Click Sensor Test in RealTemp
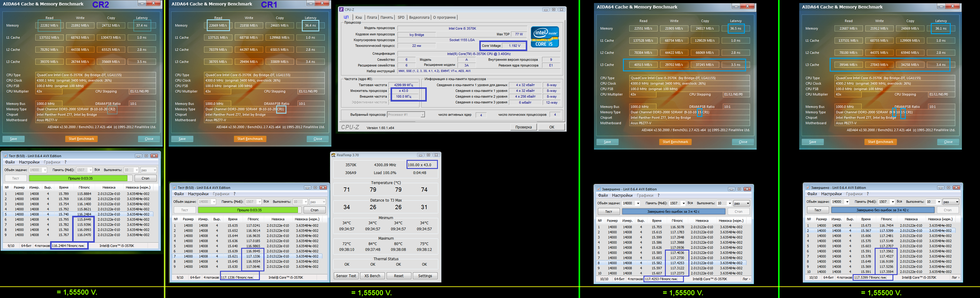 (x=346, y=276)
